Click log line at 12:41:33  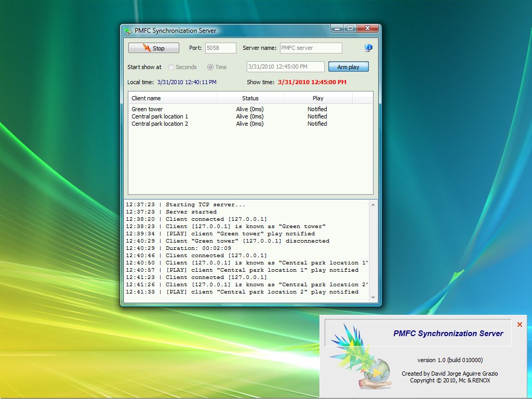click(x=242, y=292)
